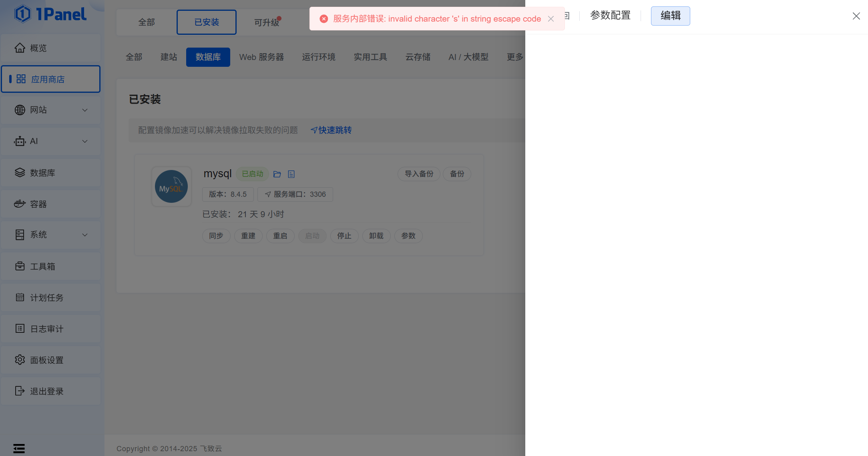Switch to the 全部 top tab
Screen dimensions: 868x456
point(147,22)
